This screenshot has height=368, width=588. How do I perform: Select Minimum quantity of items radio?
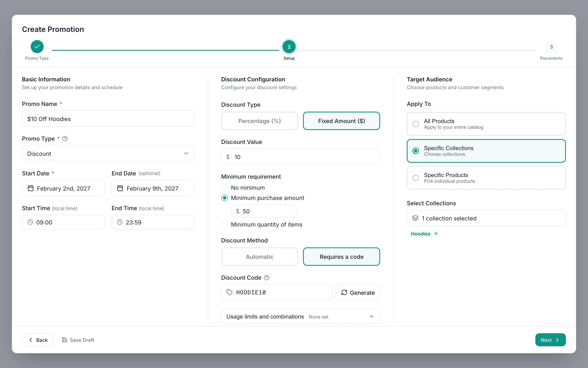(x=225, y=224)
